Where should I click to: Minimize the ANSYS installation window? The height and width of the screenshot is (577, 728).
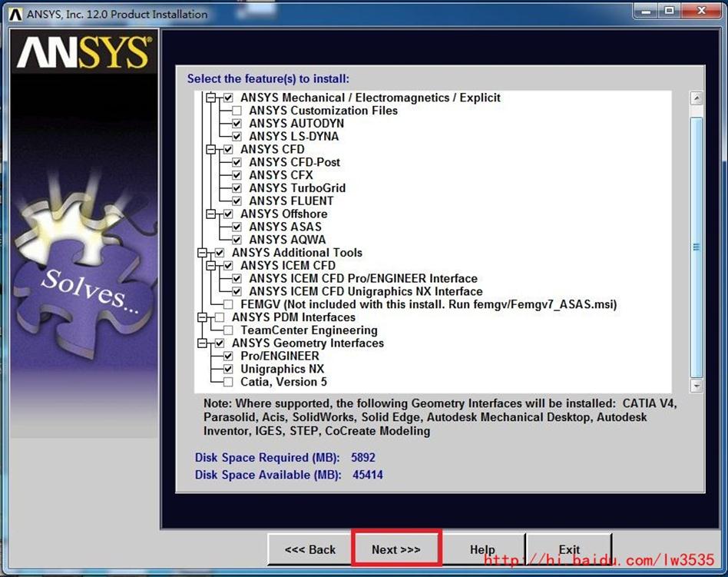(x=646, y=11)
